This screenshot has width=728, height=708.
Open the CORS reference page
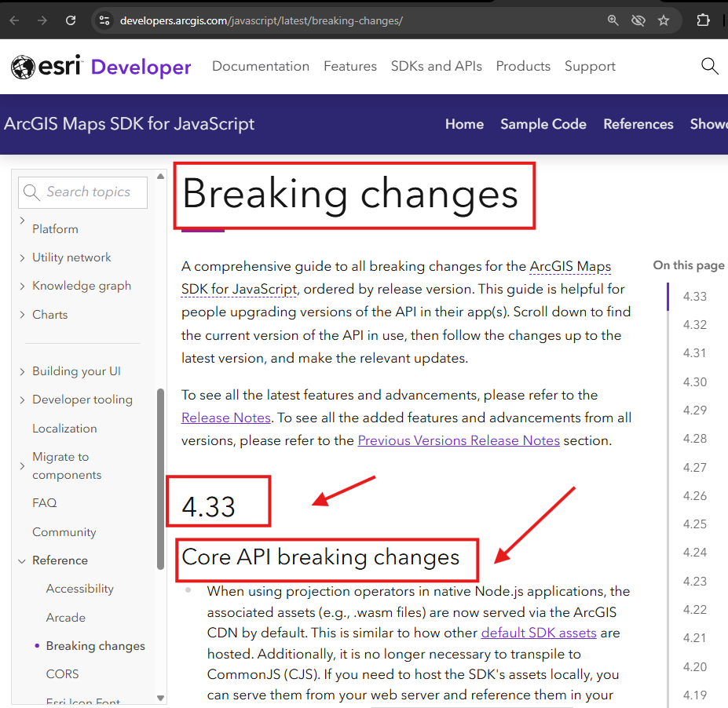(x=62, y=674)
